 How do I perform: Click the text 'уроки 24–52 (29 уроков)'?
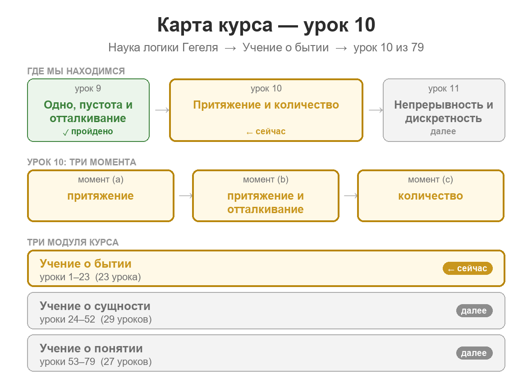point(96,319)
